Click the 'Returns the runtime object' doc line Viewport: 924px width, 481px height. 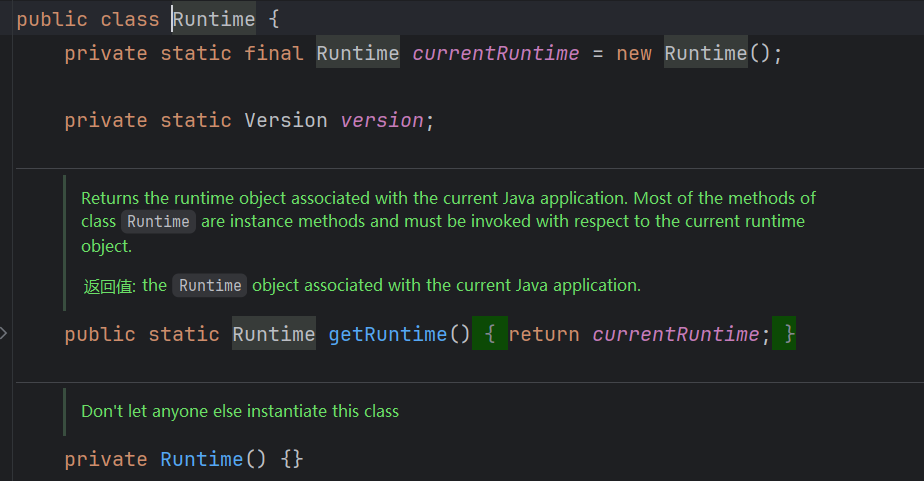click(448, 198)
